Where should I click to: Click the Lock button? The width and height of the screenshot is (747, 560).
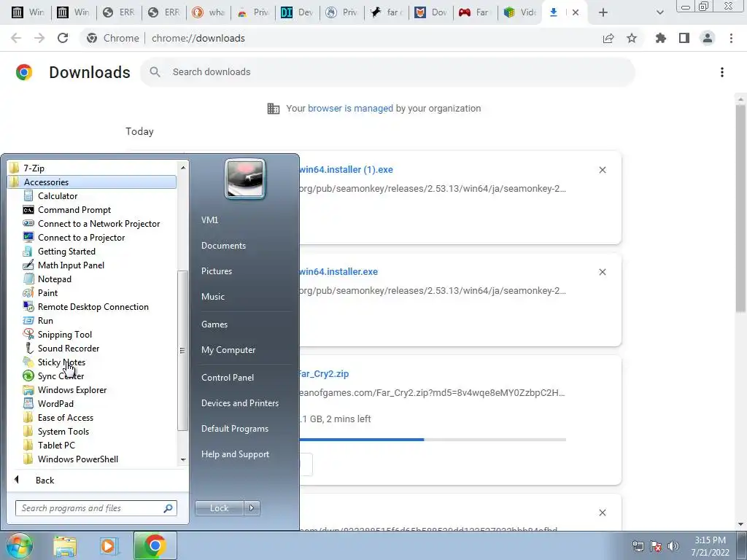(x=219, y=508)
